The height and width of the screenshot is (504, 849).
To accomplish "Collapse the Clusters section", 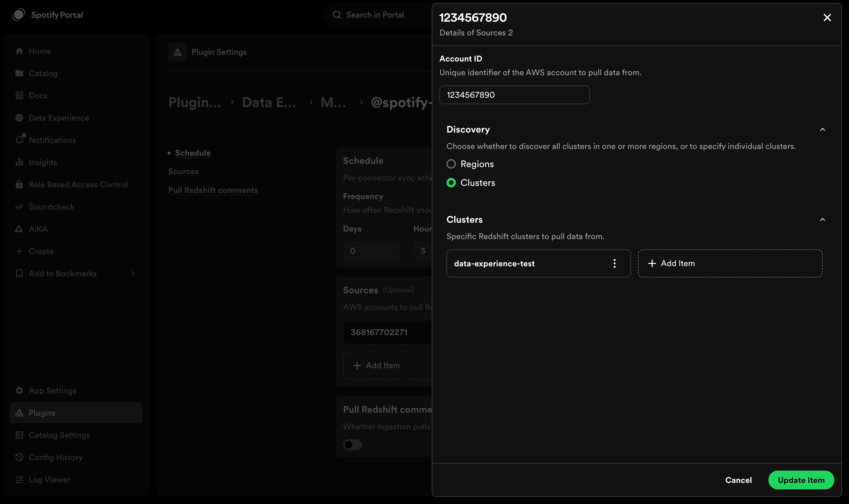I will click(x=823, y=220).
